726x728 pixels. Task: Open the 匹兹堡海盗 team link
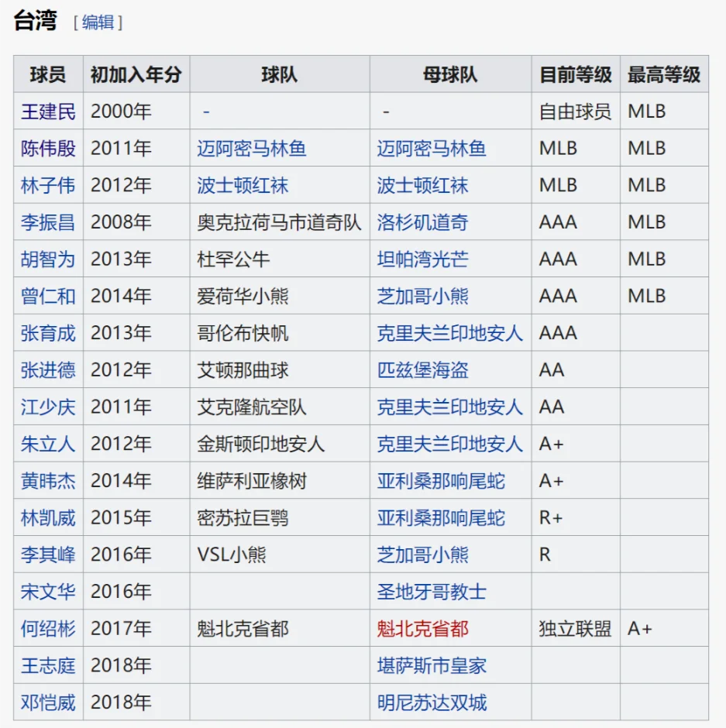423,370
